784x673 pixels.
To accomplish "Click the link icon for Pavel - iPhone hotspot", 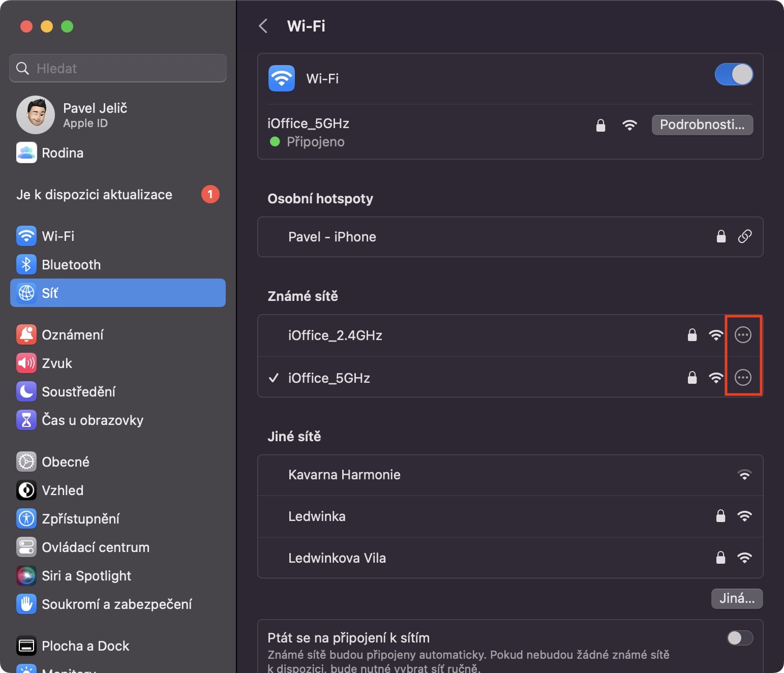I will [x=744, y=236].
